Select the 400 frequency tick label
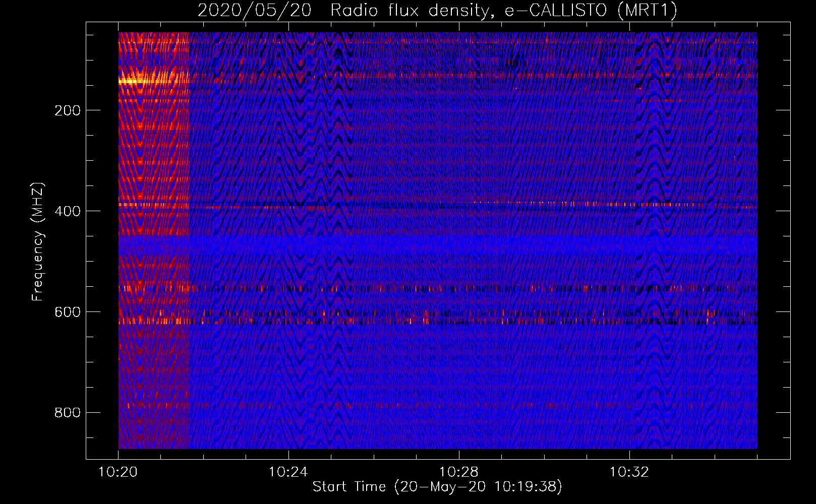This screenshot has width=816, height=504. click(68, 211)
